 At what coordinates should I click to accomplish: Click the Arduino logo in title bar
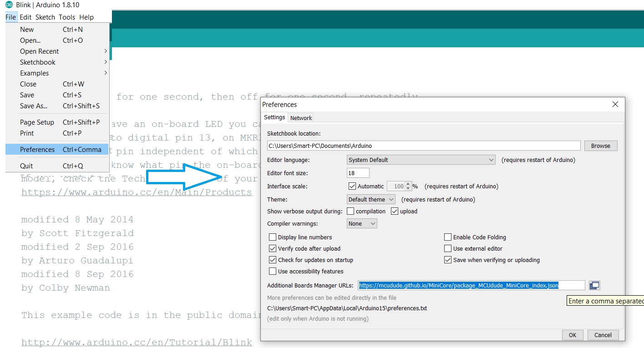[9, 5]
